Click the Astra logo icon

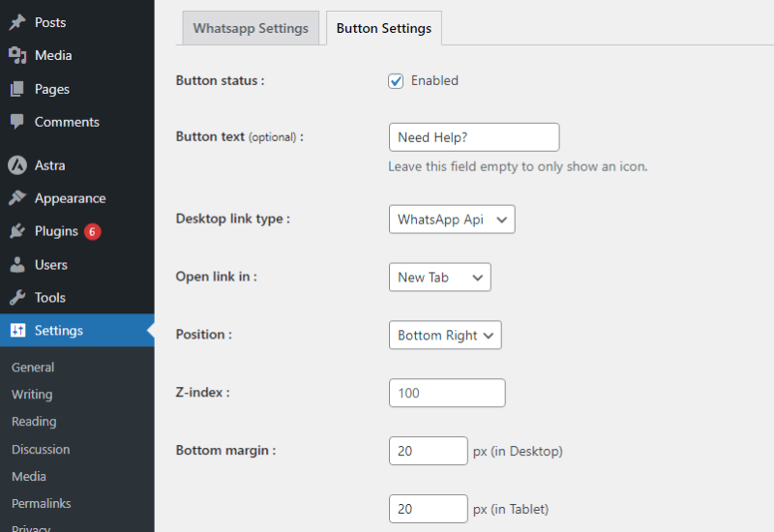(x=17, y=165)
